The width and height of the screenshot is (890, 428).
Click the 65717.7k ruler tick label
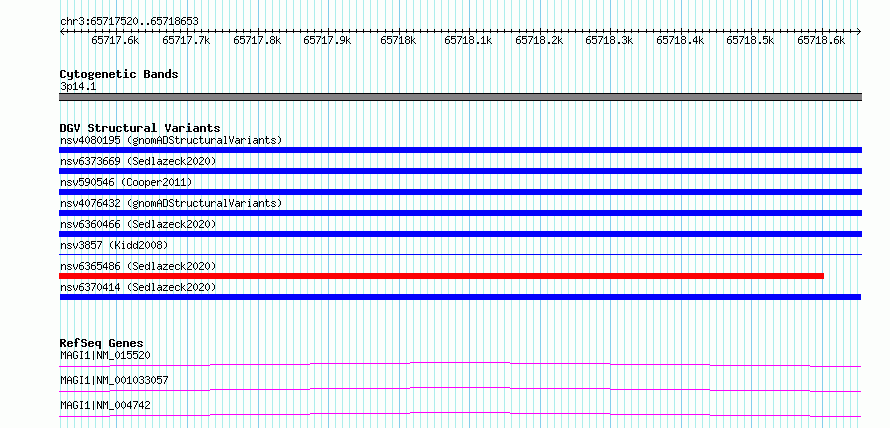(x=186, y=40)
